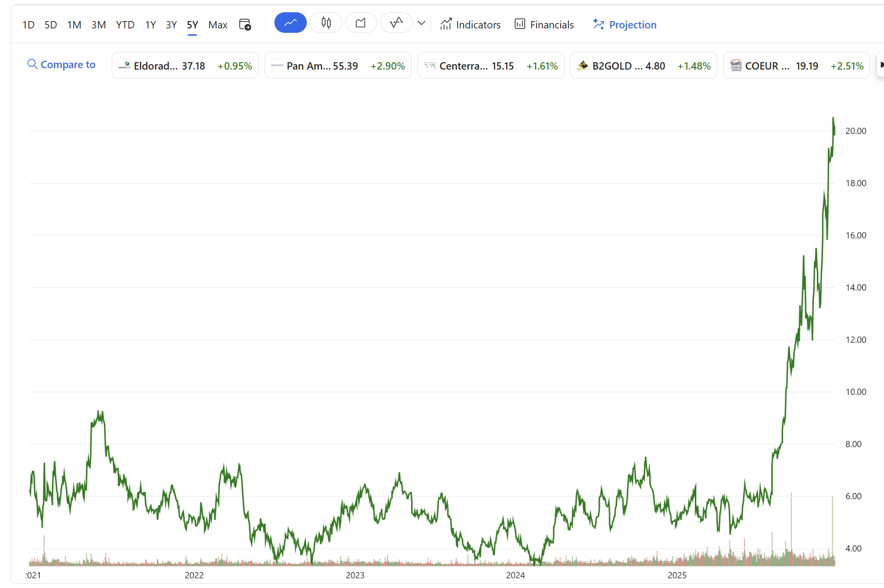Switch to area chart type
Image resolution: width=884 pixels, height=588 pixels.
361,23
